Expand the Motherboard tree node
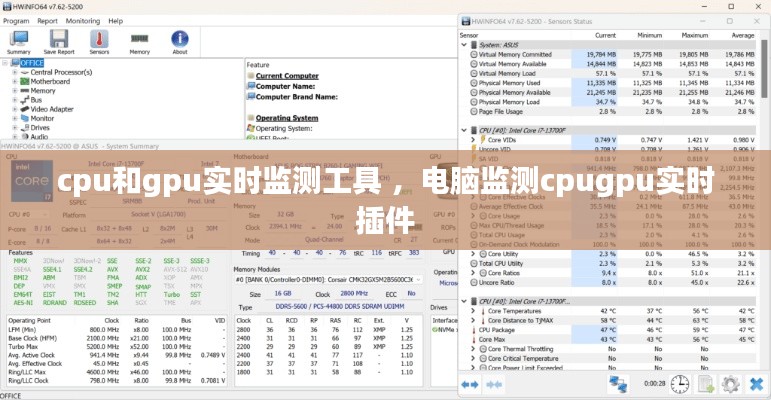 [x=15, y=81]
